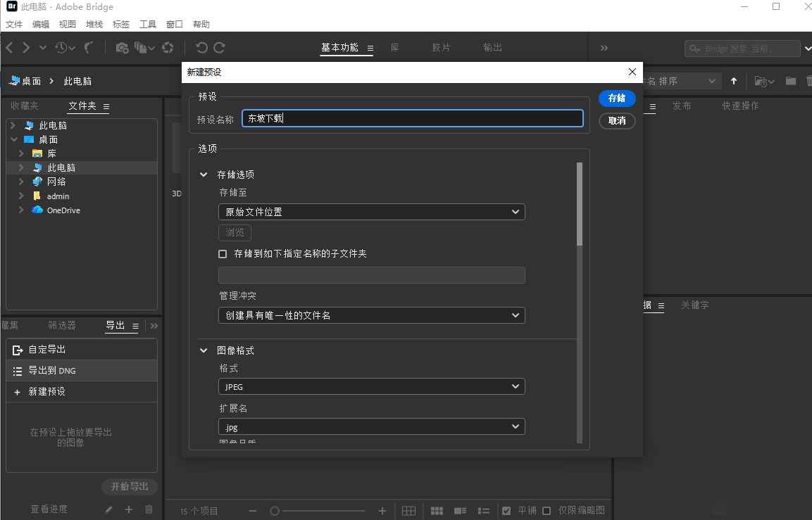Click the sync/refresh circular arrows icon
Screen dimensions: 812x520
click(168, 48)
